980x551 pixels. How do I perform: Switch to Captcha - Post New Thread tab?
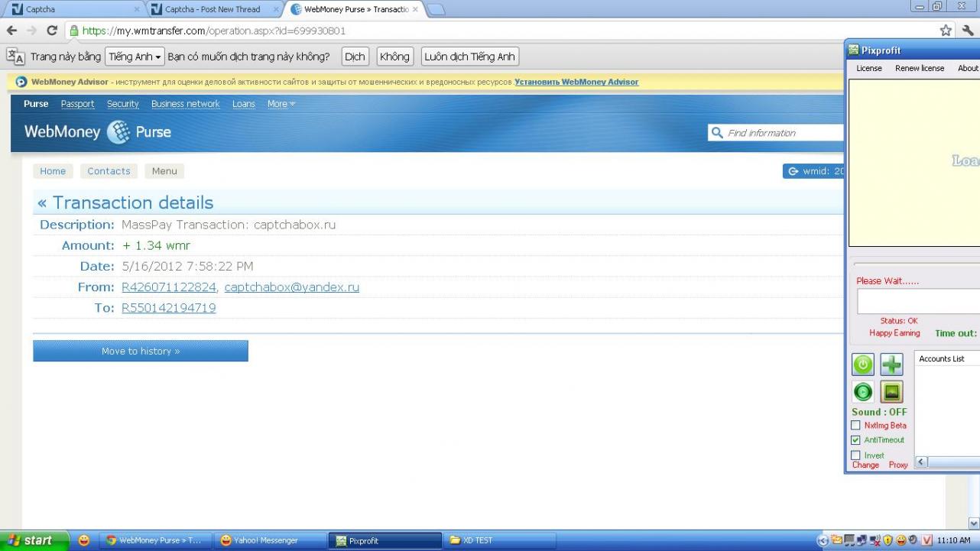click(213, 10)
